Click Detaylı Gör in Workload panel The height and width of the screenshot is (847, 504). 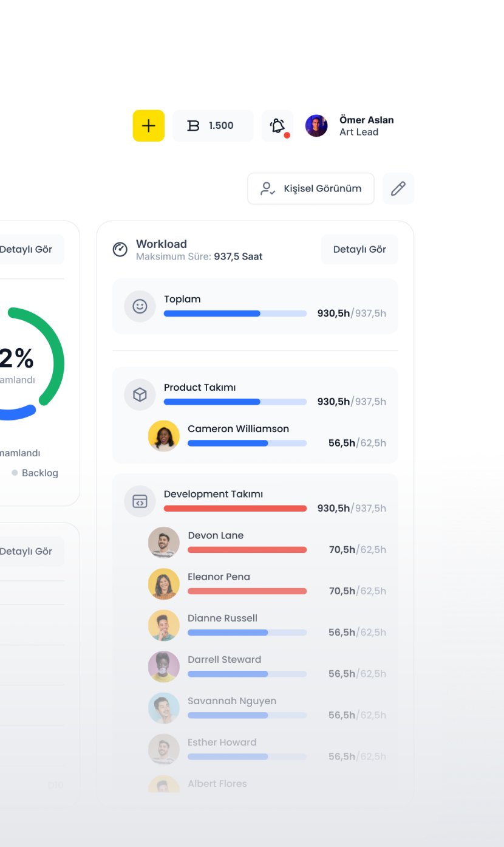pyautogui.click(x=359, y=249)
